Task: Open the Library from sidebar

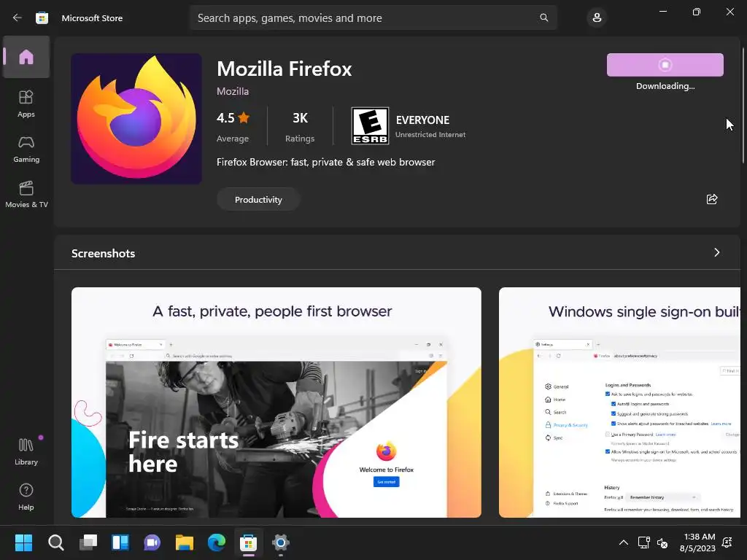Action: tap(26, 451)
